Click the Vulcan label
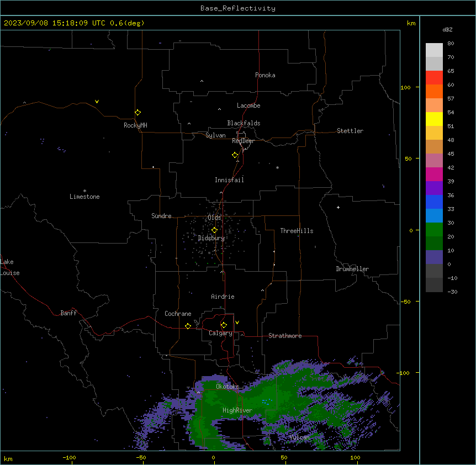The width and height of the screenshot is (476, 465). pyautogui.click(x=299, y=437)
